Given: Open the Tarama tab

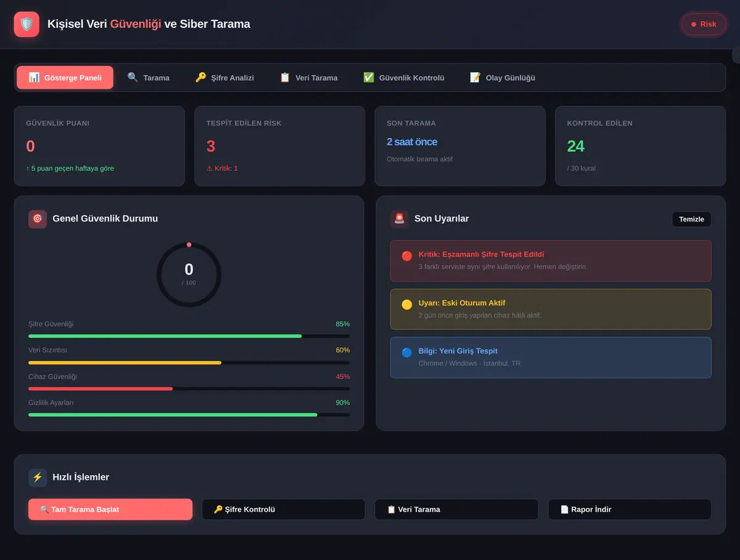Looking at the screenshot, I should [148, 78].
